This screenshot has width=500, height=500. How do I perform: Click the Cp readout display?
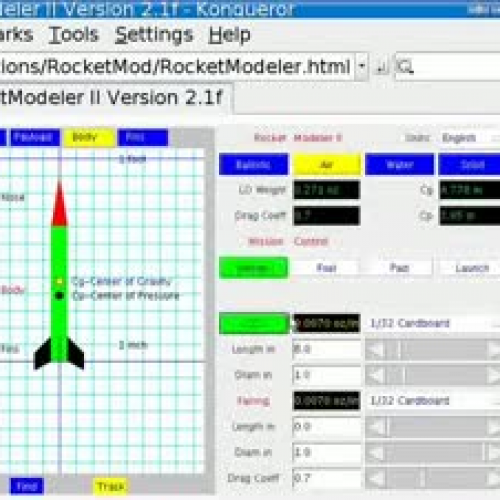[x=470, y=216]
